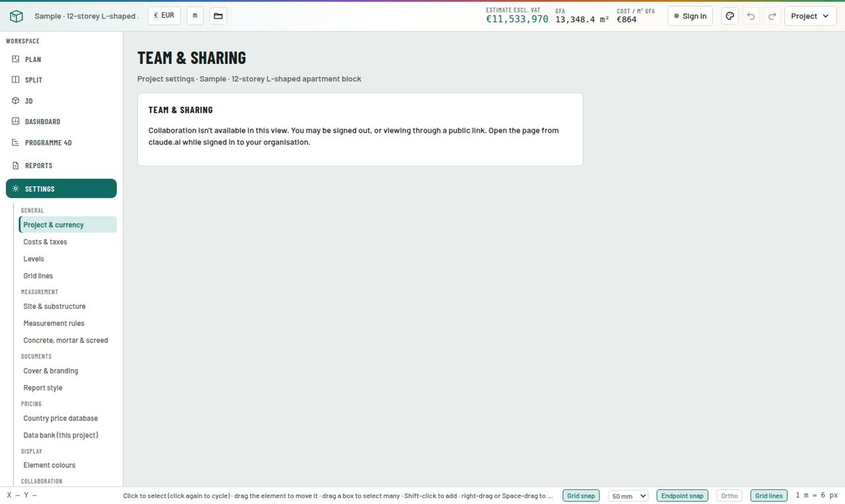Open the Project dropdown menu

pyautogui.click(x=810, y=16)
